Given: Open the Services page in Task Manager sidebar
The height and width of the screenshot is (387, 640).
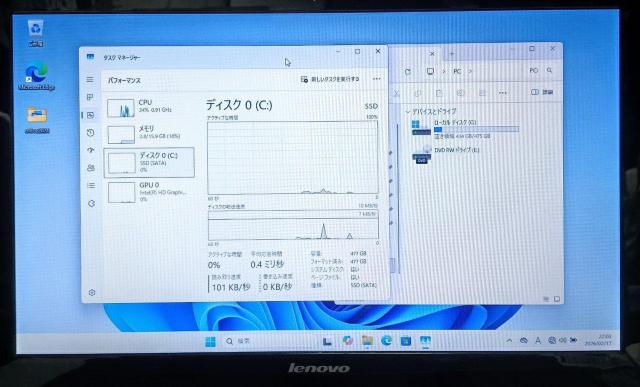Looking at the screenshot, I should (x=91, y=203).
